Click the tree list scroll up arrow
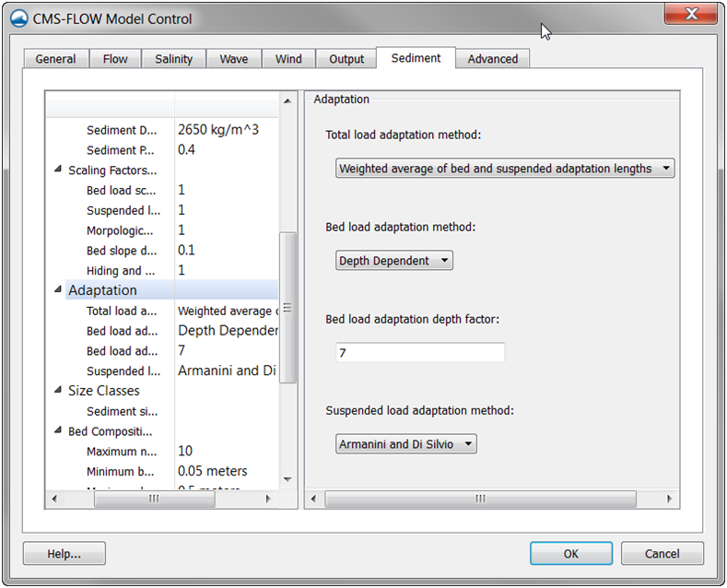The image size is (727, 588). pos(287,100)
